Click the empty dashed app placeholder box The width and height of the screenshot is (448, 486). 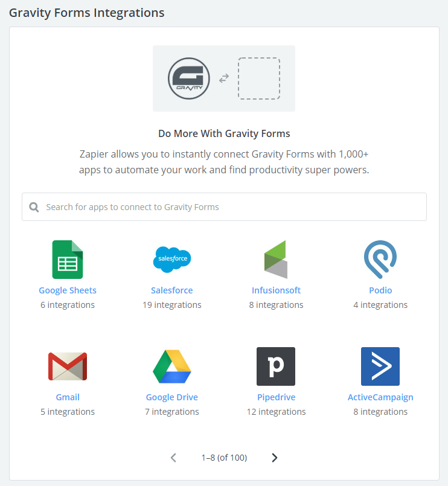(x=259, y=78)
